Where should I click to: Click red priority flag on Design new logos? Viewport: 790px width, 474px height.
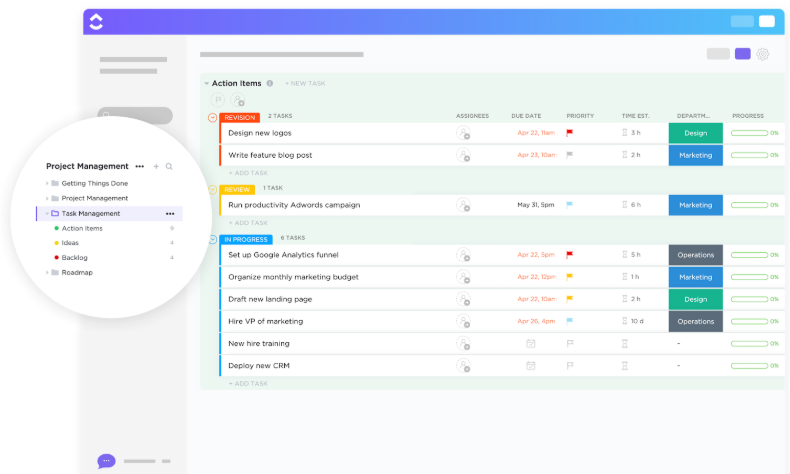[x=570, y=133]
